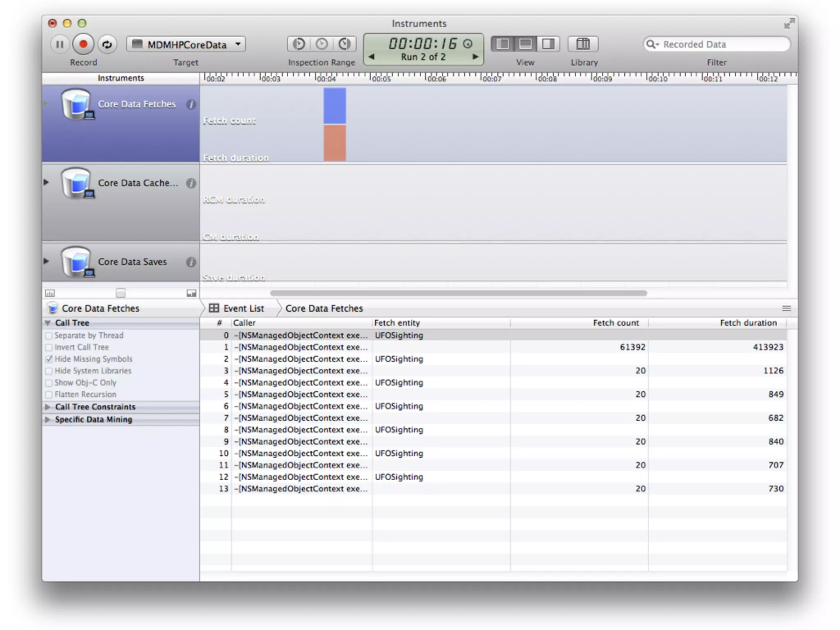The image size is (840, 630).
Task: Set inspection range start marker
Action: pos(299,44)
